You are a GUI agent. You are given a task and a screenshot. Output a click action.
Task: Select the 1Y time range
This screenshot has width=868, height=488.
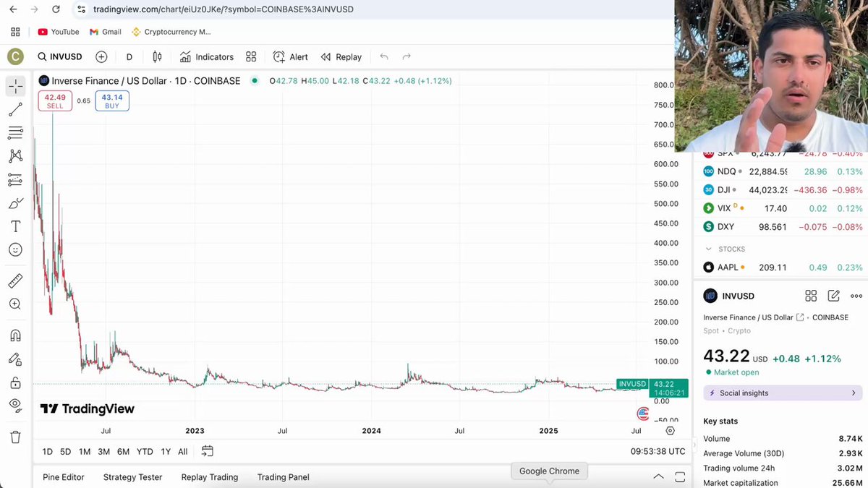click(166, 451)
